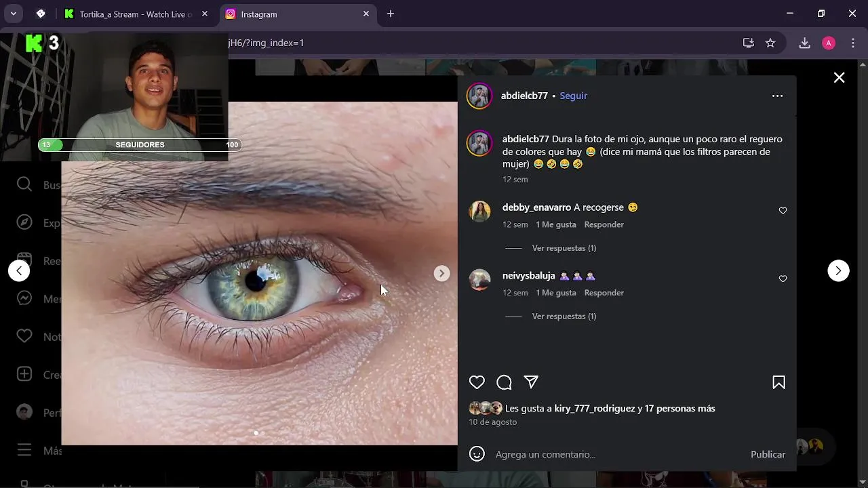The width and height of the screenshot is (868, 488).
Task: Open neivysbaluja's avatar
Action: 479,279
